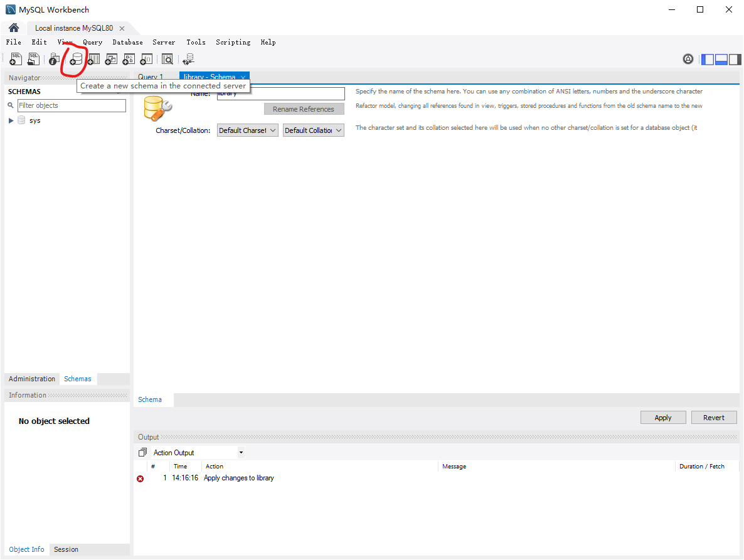The width and height of the screenshot is (744, 560).
Task: Open the Database menu
Action: [127, 42]
